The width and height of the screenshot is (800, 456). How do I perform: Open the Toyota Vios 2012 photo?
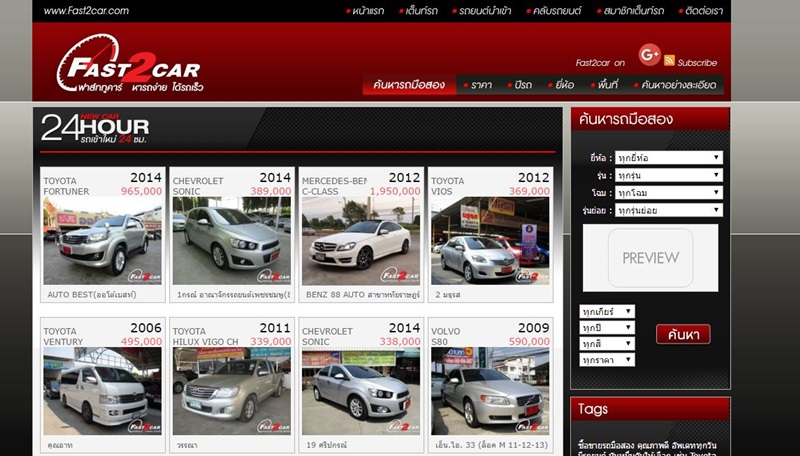tap(490, 241)
